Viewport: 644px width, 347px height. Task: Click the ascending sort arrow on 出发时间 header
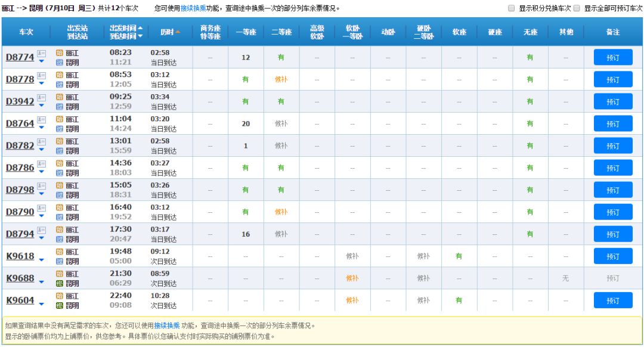[140, 29]
